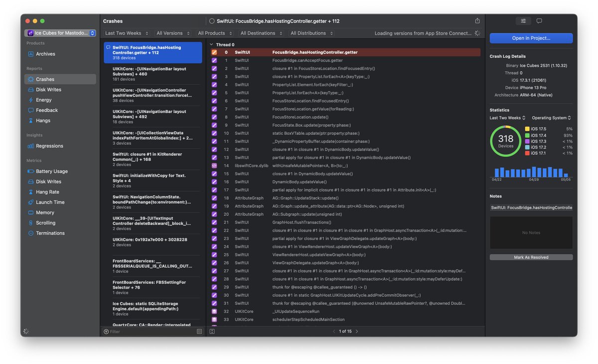The width and height of the screenshot is (598, 364).
Task: Select the UICollectionViewData indexPathForItemAtGlobalIndex crash
Action: (153, 138)
